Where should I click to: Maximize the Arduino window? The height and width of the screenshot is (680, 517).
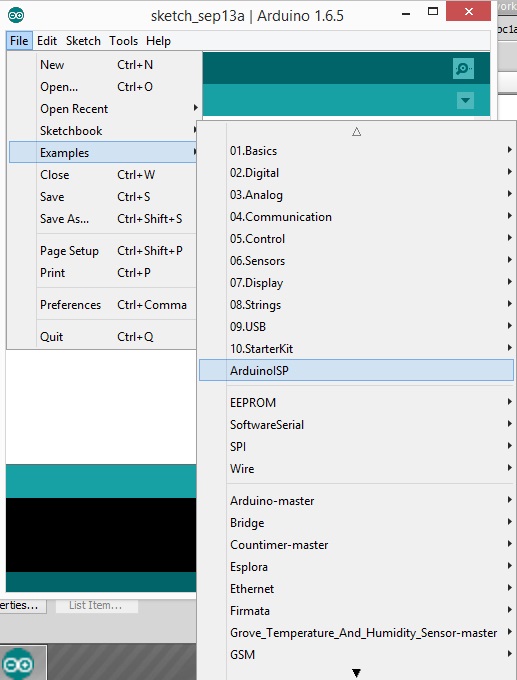click(433, 12)
